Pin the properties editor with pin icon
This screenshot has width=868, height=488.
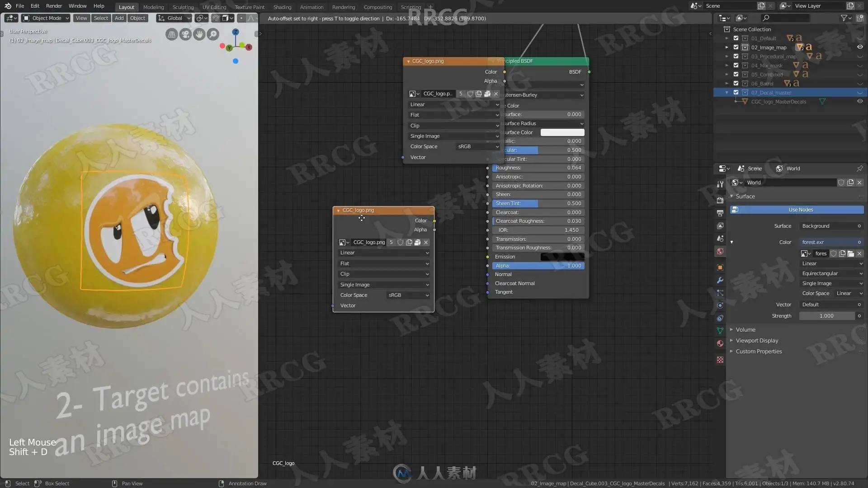click(x=859, y=169)
